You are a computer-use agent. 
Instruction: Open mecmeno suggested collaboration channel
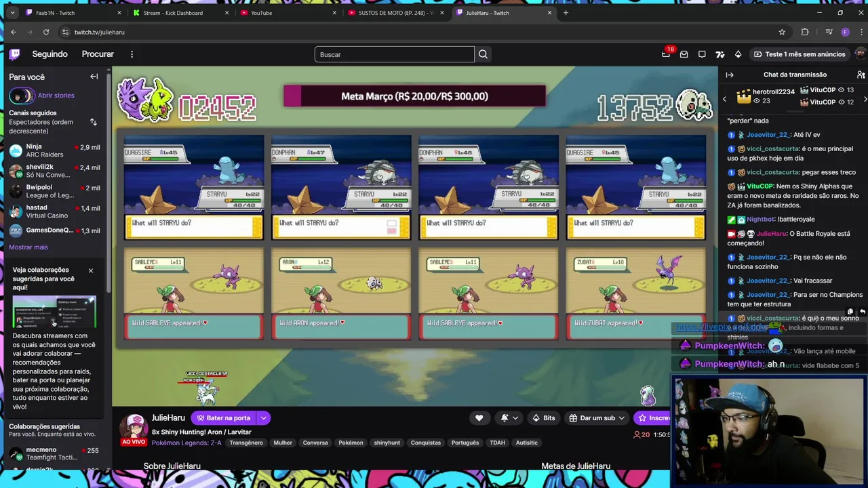(55, 453)
